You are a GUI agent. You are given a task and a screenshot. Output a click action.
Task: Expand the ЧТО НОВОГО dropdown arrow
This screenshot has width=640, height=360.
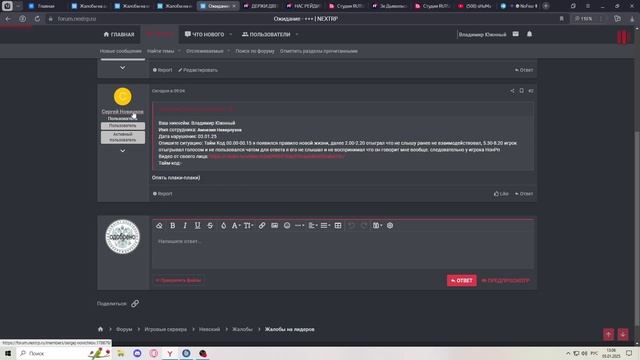pyautogui.click(x=231, y=34)
